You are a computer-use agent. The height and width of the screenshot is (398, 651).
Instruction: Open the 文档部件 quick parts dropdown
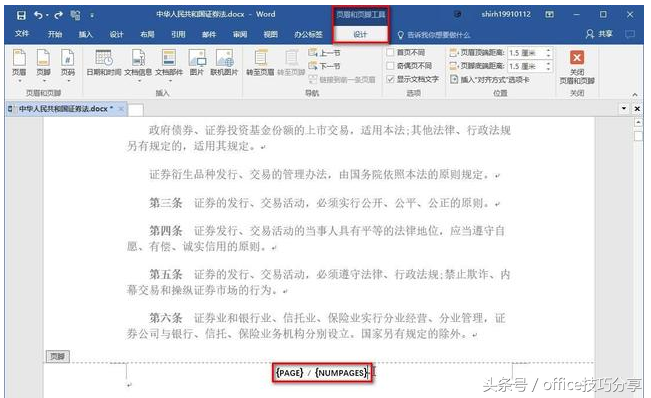click(169, 66)
